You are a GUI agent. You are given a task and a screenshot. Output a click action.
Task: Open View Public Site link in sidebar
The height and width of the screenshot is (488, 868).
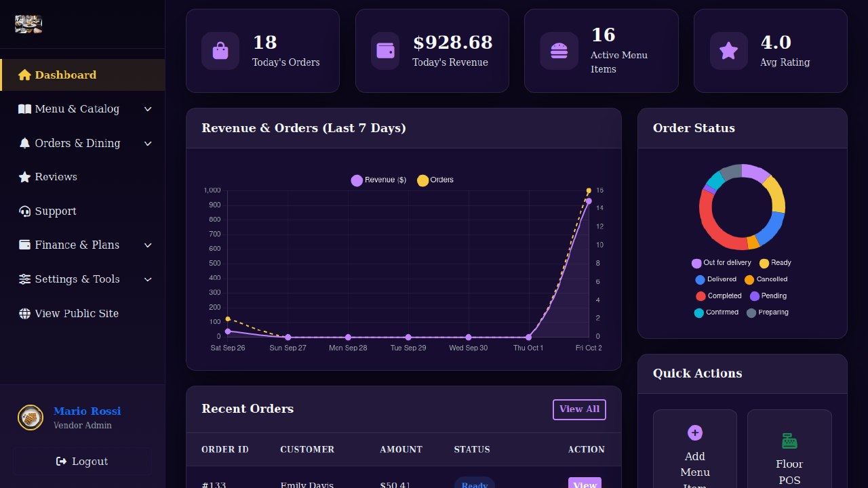(x=83, y=314)
